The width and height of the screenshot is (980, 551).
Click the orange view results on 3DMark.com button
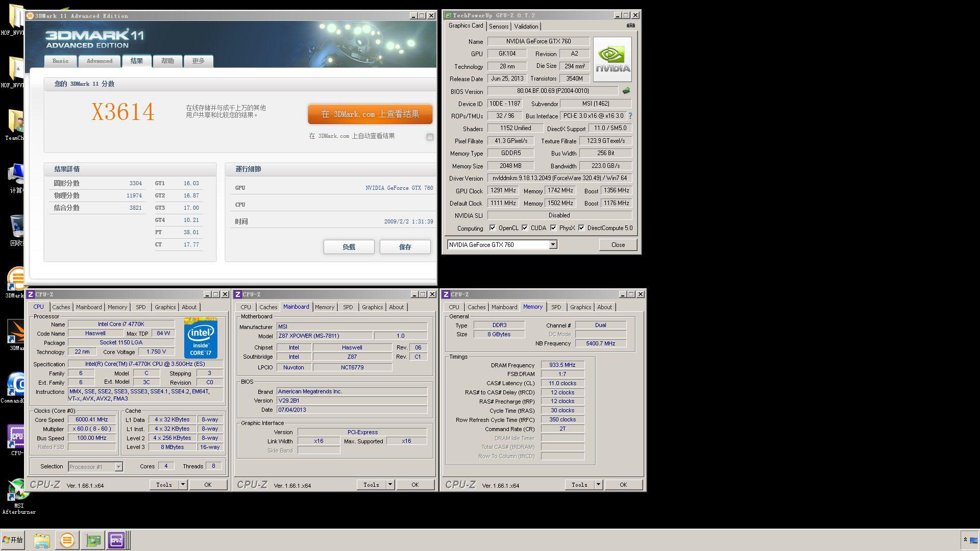[x=370, y=114]
